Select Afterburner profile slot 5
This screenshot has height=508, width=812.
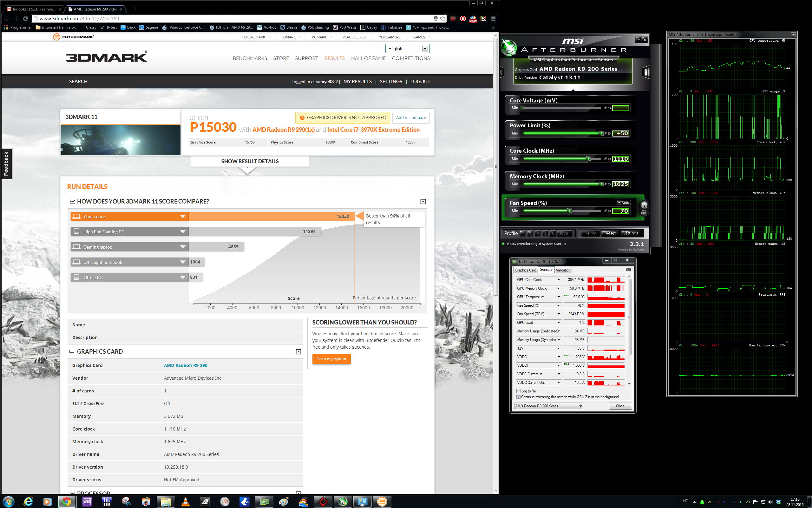click(553, 233)
